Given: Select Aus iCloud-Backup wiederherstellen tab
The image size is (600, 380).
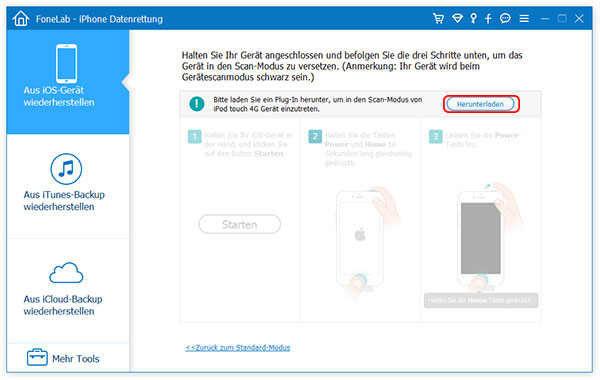Looking at the screenshot, I should click(x=68, y=291).
